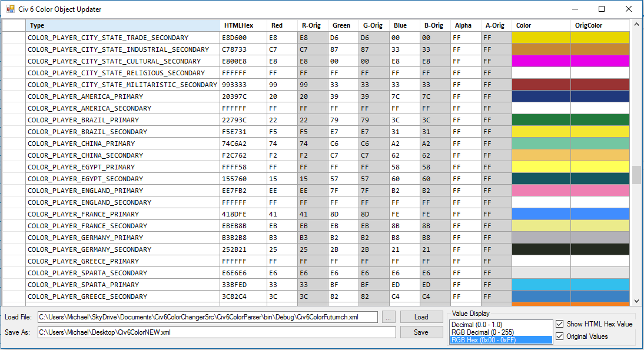The height and width of the screenshot is (350, 644).
Task: Click HTMLHex cell C78733
Action: point(243,49)
